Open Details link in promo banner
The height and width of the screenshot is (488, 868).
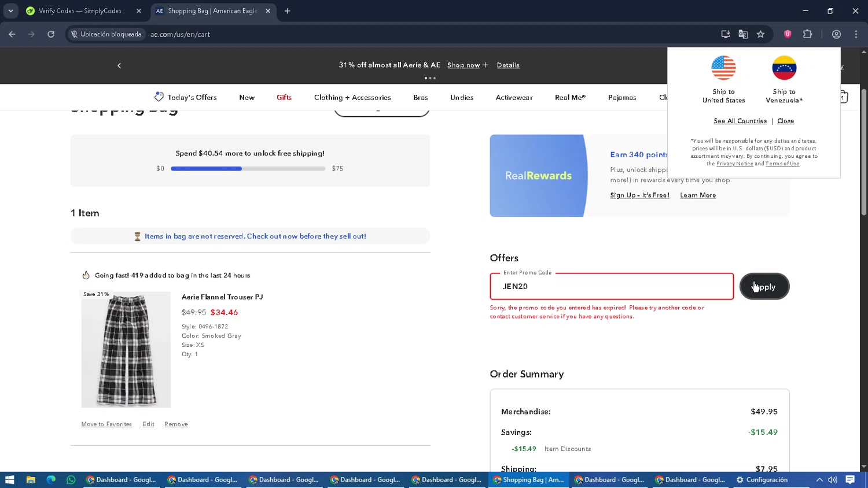pyautogui.click(x=508, y=65)
